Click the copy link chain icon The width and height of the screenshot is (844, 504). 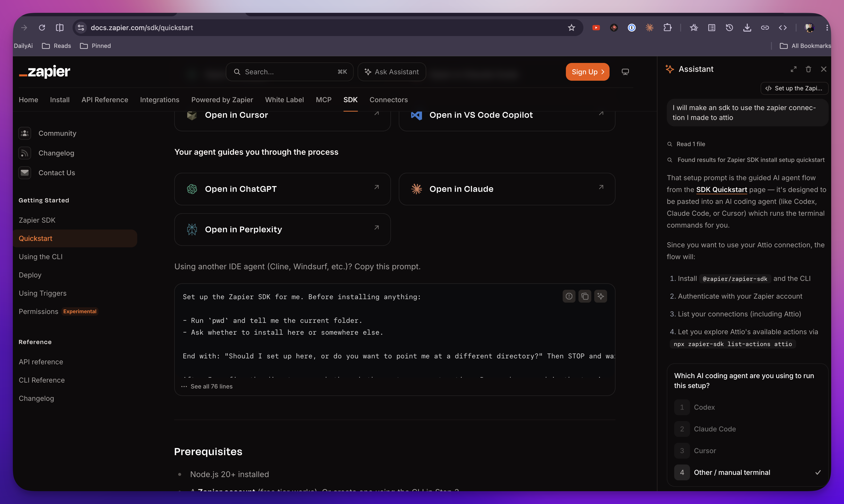[765, 27]
